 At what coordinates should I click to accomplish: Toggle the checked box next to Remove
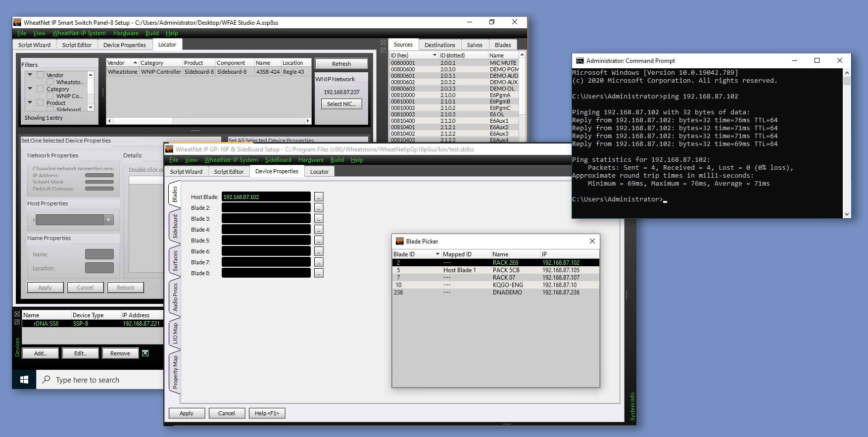145,353
